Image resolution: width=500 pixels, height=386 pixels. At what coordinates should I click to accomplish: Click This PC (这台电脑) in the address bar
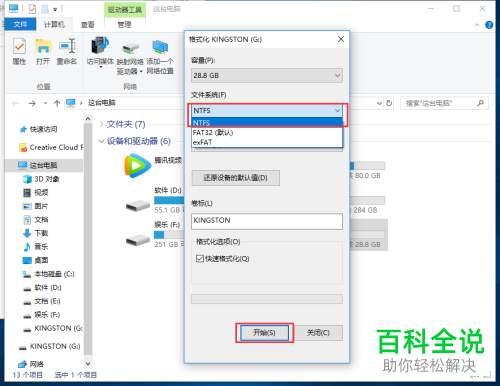click(102, 103)
